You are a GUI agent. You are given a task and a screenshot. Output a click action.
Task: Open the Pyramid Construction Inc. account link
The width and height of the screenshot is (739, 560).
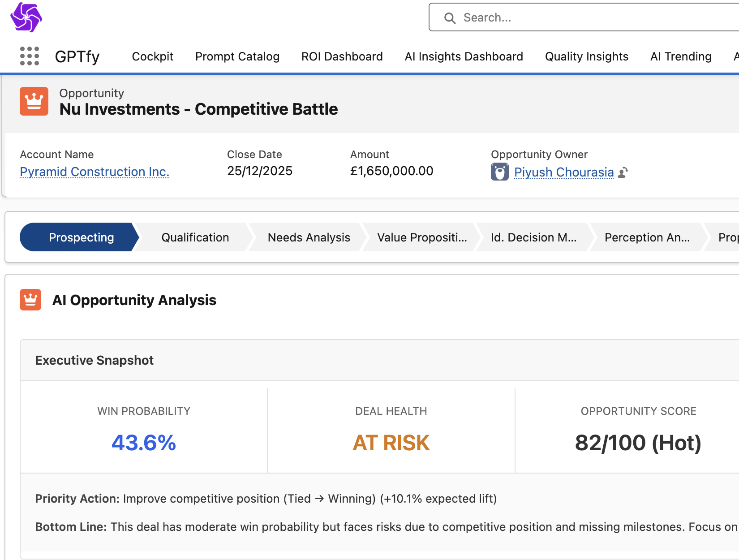click(x=95, y=172)
